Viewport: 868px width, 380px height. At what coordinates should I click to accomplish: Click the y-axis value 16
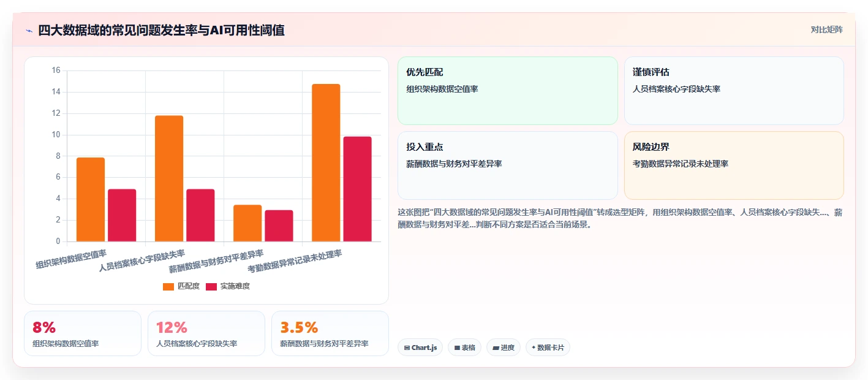coord(56,70)
